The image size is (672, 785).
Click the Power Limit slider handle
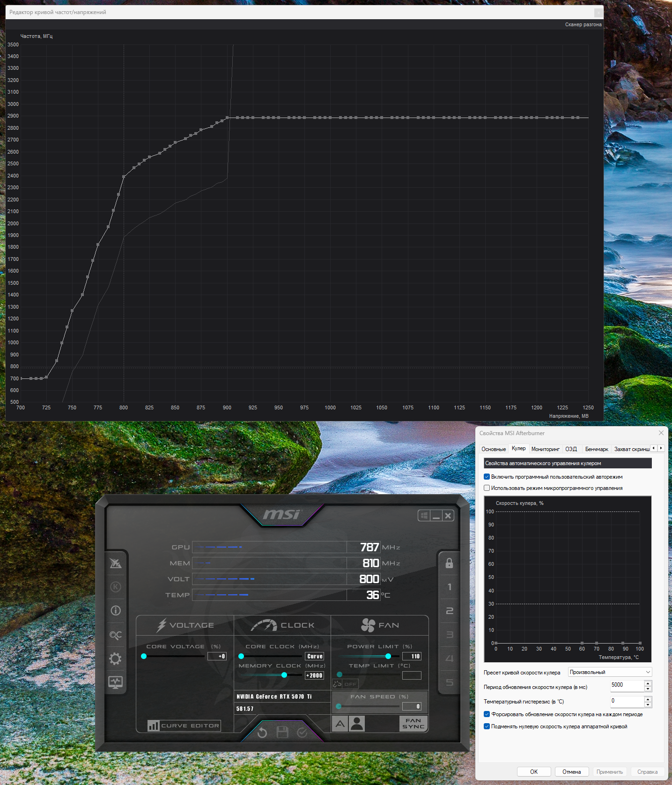pos(388,656)
